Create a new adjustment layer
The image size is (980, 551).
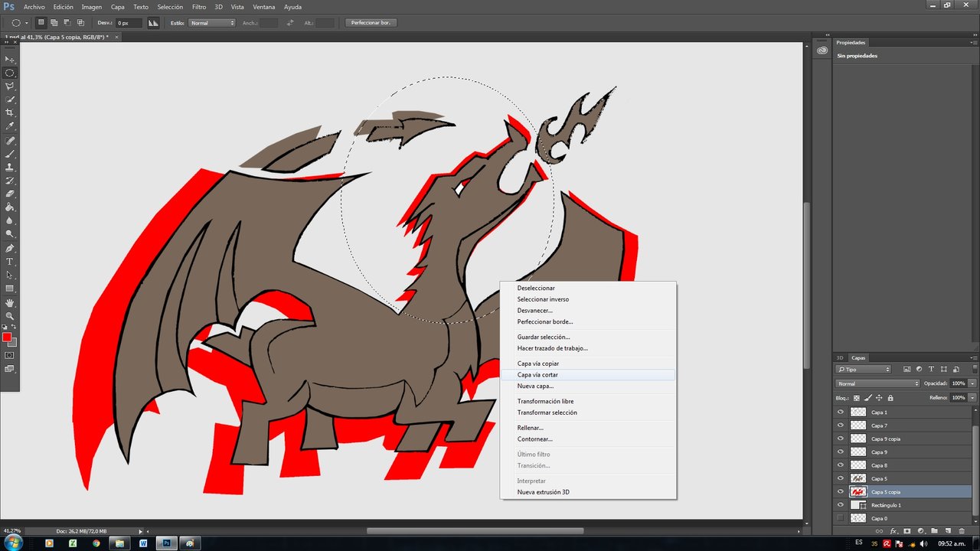[x=920, y=530]
